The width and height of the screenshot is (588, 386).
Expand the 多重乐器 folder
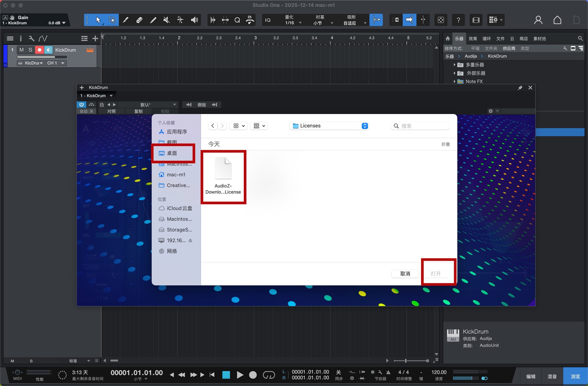[x=454, y=65]
